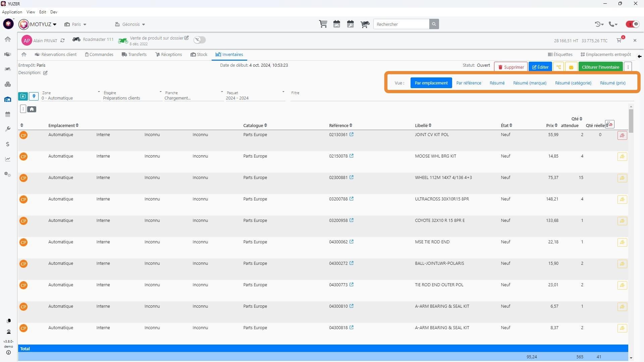Toggle the switch next to Vente de produit

[199, 40]
